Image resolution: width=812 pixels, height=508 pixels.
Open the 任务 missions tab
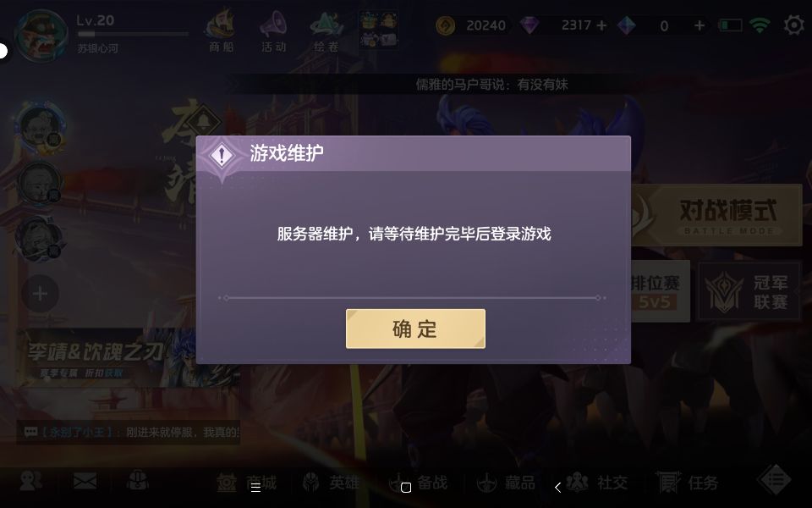click(687, 483)
